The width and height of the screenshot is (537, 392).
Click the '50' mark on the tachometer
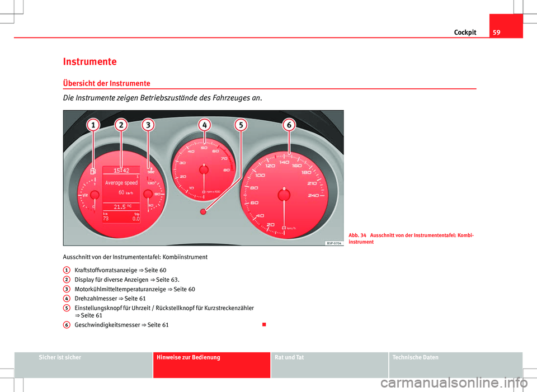pos(204,148)
